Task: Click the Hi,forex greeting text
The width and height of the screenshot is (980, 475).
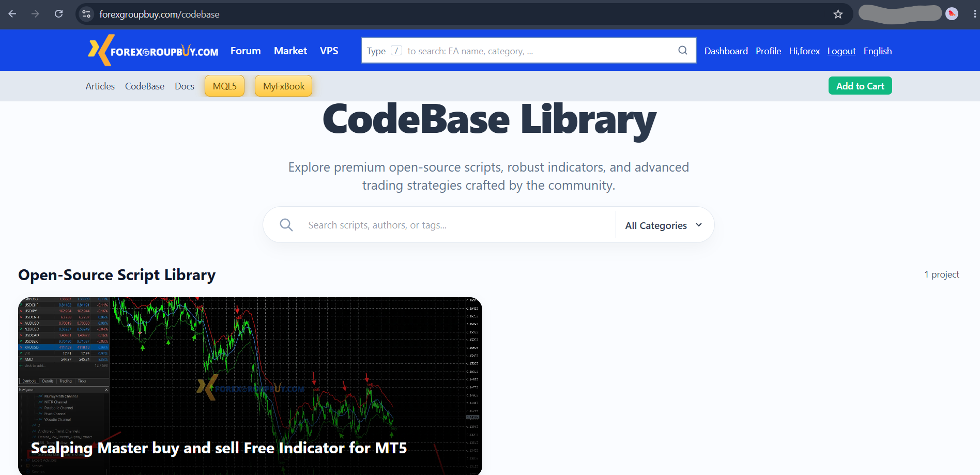Action: 804,51
